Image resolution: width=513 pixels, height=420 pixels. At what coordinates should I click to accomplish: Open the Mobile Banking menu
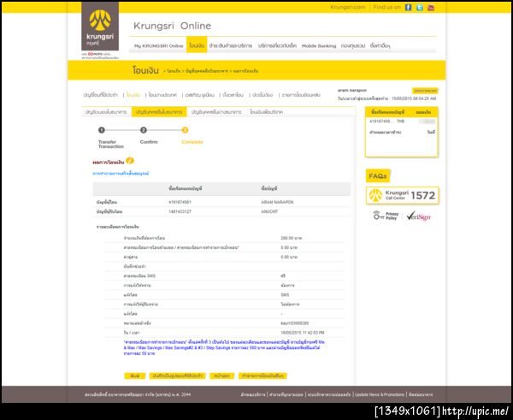(319, 46)
